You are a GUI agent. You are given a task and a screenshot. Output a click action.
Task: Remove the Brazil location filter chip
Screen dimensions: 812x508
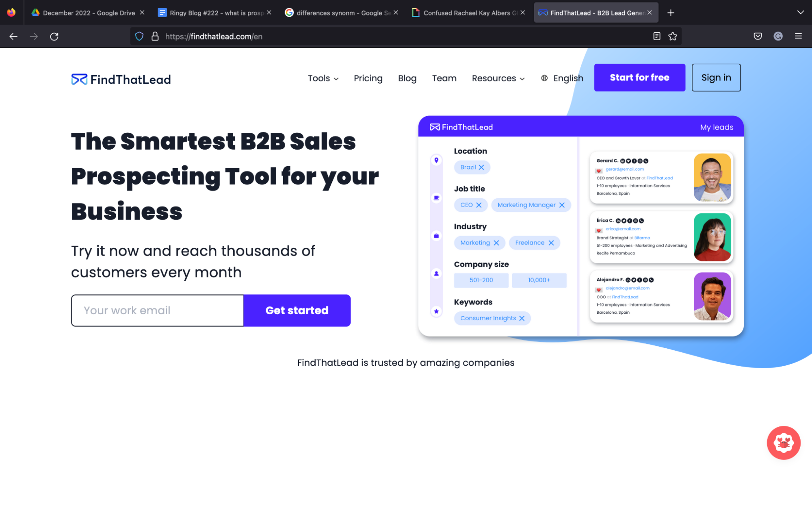(482, 167)
